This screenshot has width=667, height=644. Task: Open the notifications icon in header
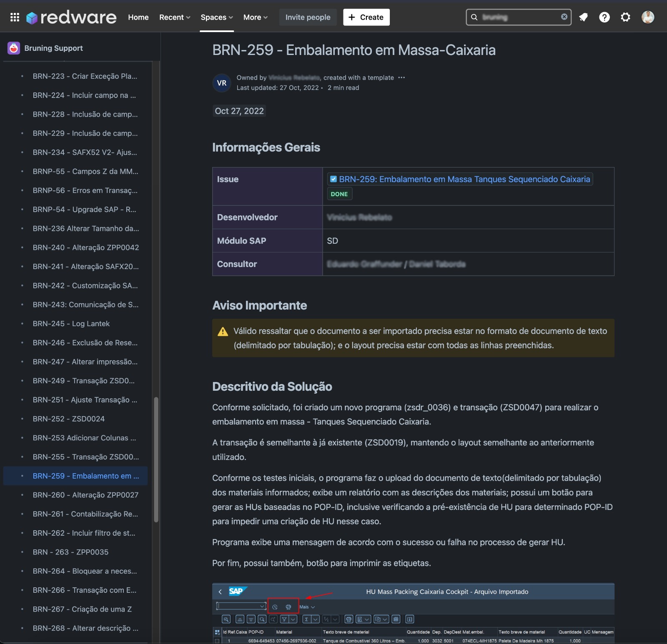(x=583, y=17)
